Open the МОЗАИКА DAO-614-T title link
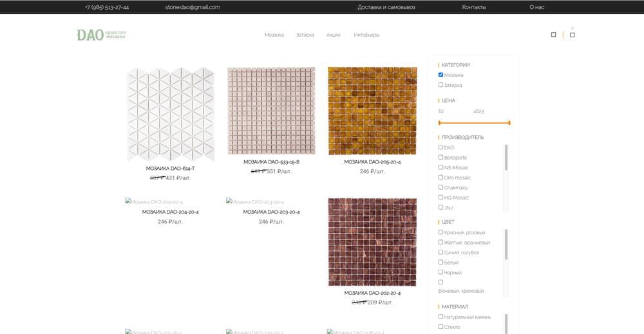Viewport: 644px width, 334px height. tap(171, 168)
